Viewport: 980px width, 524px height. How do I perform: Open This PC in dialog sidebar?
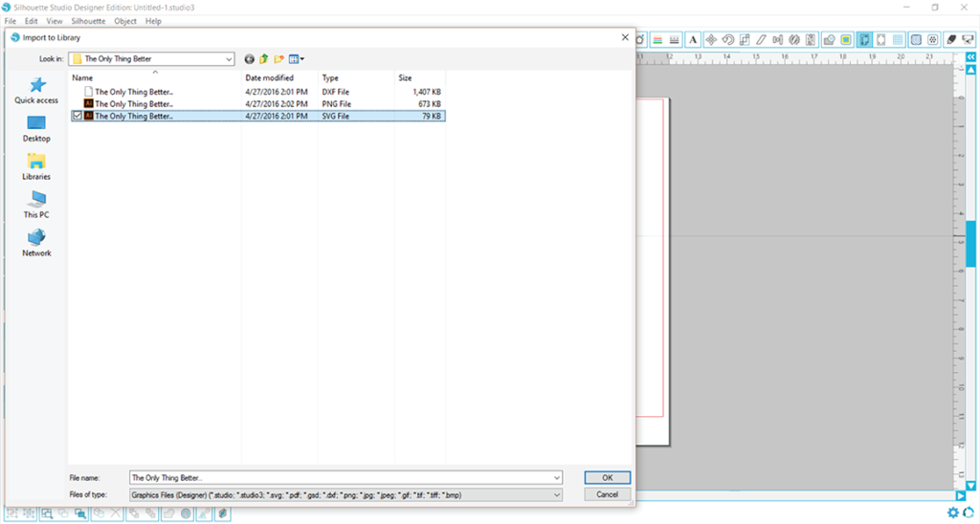pos(36,206)
